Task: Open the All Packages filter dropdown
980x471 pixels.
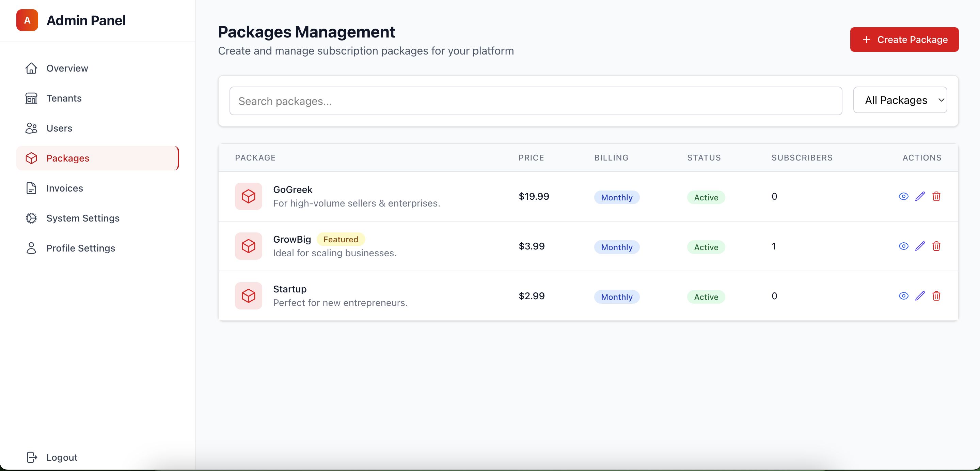Action: (900, 100)
